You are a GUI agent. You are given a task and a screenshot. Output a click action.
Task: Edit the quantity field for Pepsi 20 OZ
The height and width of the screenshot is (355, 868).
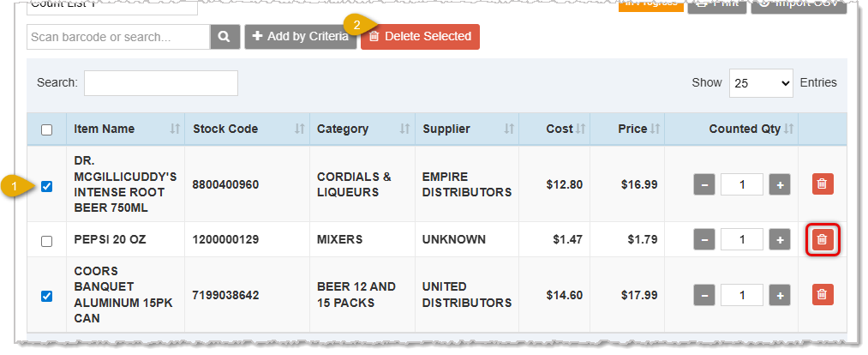(742, 240)
